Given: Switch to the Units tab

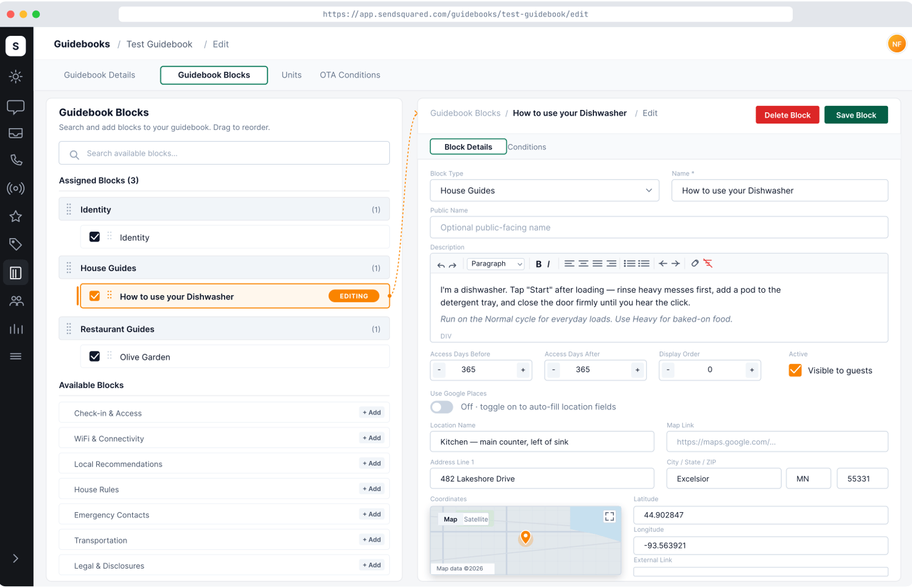Looking at the screenshot, I should point(291,75).
